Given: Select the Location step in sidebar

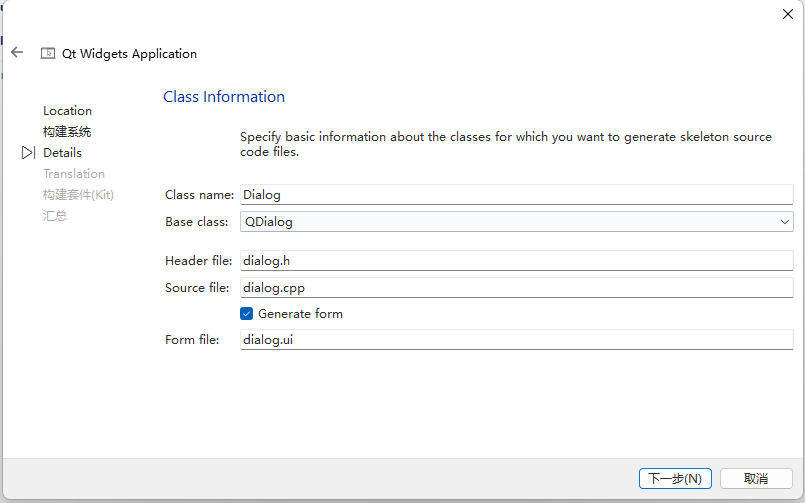Looking at the screenshot, I should [67, 111].
